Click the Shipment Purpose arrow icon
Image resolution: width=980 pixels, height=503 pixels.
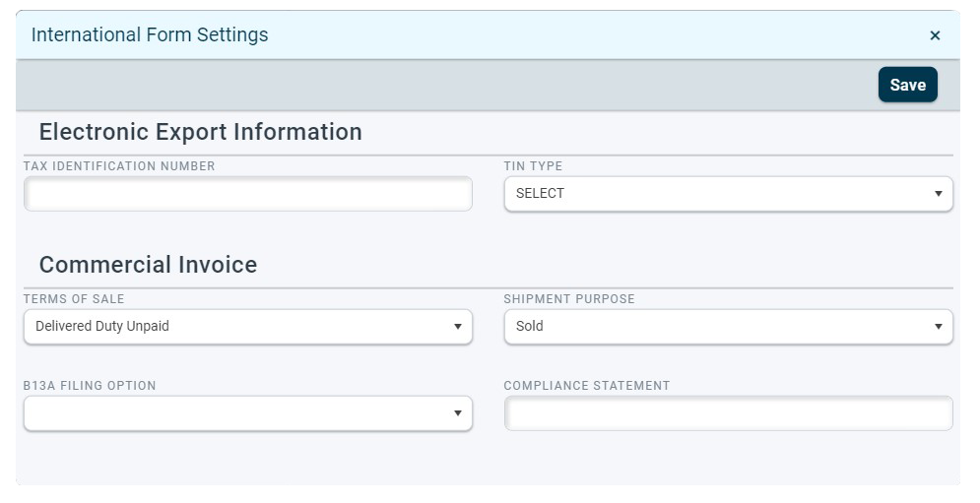tap(938, 327)
